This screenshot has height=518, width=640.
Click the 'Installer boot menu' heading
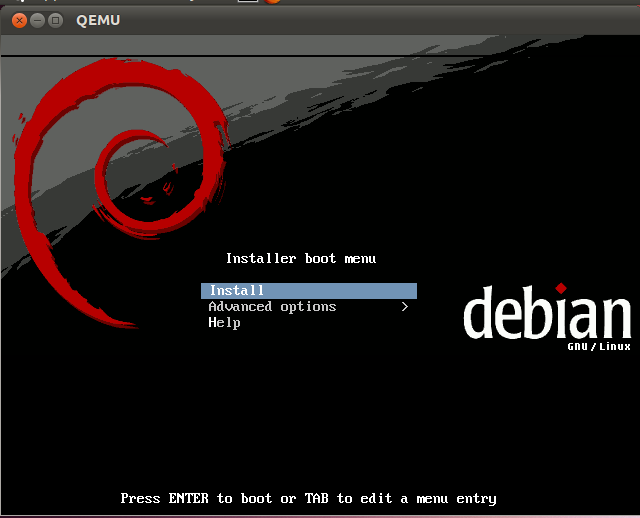[x=301, y=258]
